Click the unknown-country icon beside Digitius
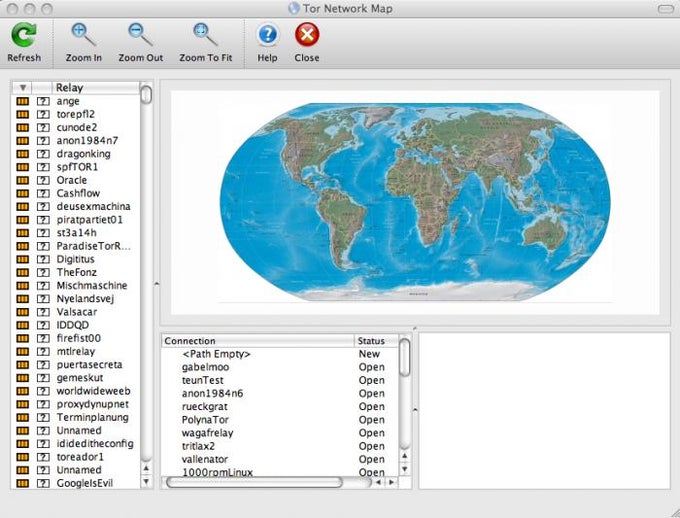This screenshot has width=680, height=518. coord(42,259)
